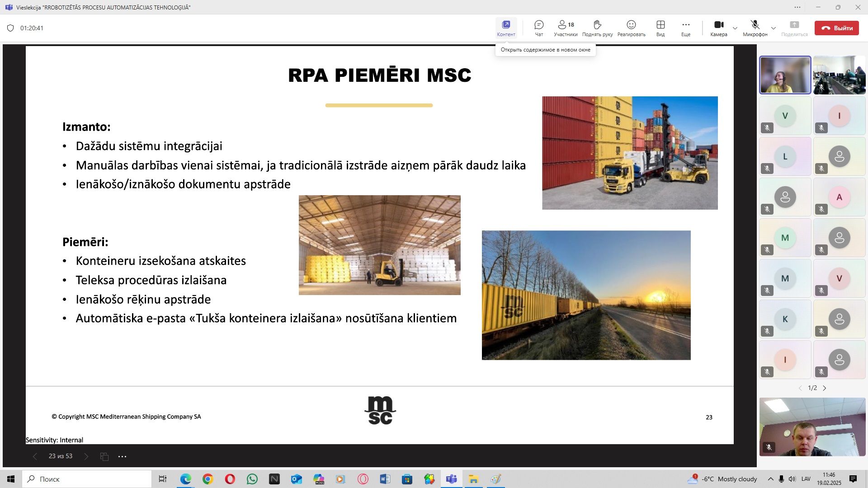Viewport: 868px width, 488px height.
Task: Select the classroom video tile
Action: coord(840,75)
